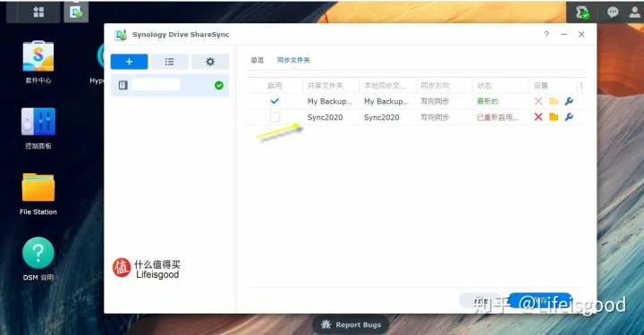Open the Sync2020 folder icon
Screen dimensions: 644x335
pos(554,117)
